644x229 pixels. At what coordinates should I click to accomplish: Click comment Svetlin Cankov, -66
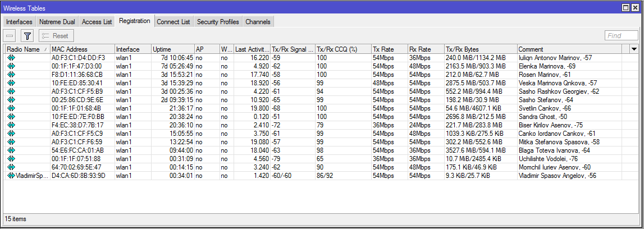tap(545, 108)
